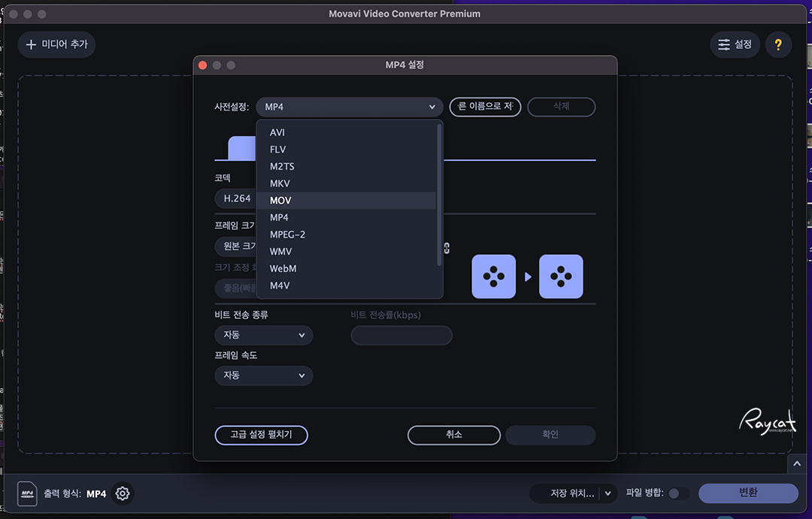Open the 프레임 속도 자동 dropdown
Image resolution: width=812 pixels, height=519 pixels.
(264, 375)
